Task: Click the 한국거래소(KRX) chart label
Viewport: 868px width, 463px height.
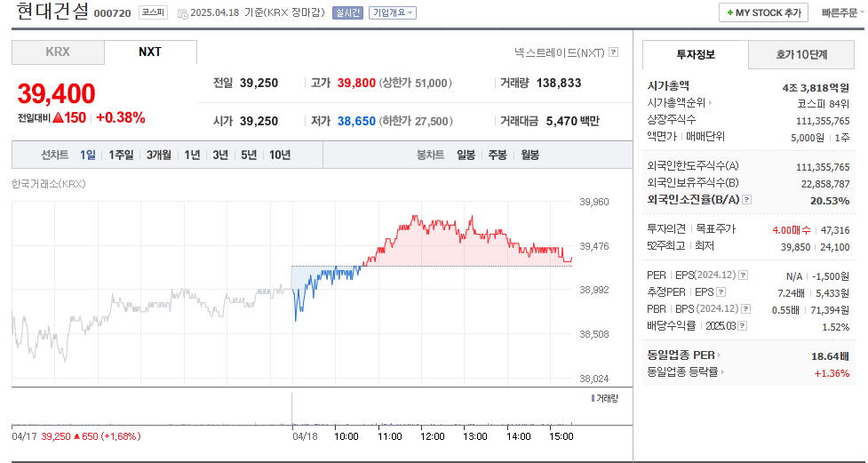Action: pos(49,185)
